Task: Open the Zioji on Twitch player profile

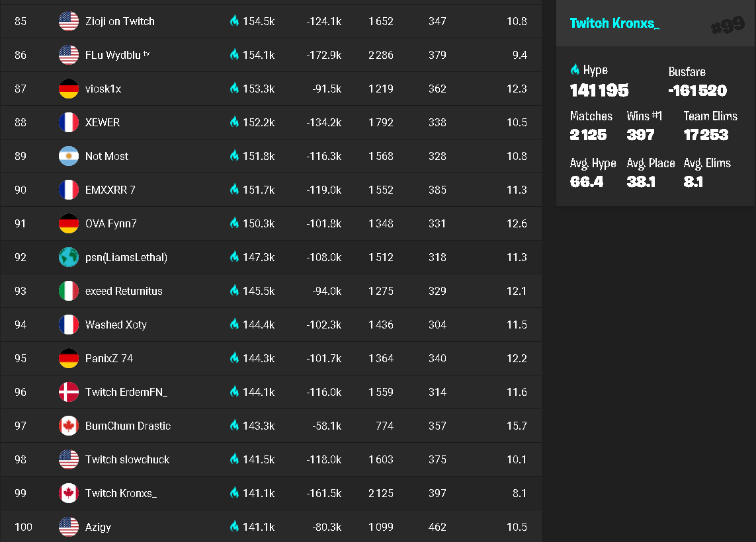Action: pos(120,21)
